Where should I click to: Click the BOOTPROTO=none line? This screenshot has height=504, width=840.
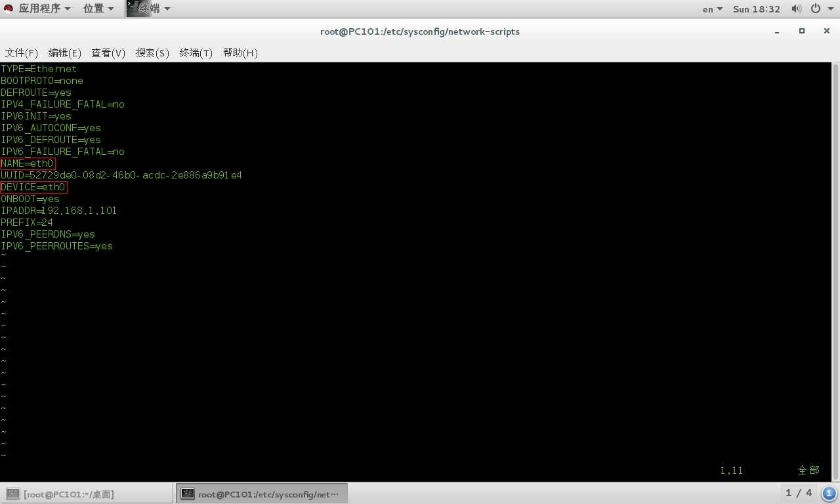click(x=42, y=81)
